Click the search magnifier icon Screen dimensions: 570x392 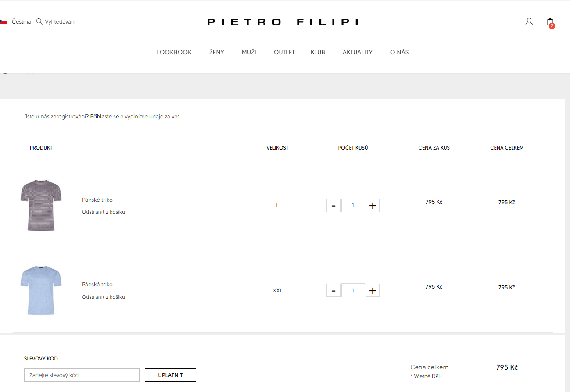pyautogui.click(x=39, y=21)
